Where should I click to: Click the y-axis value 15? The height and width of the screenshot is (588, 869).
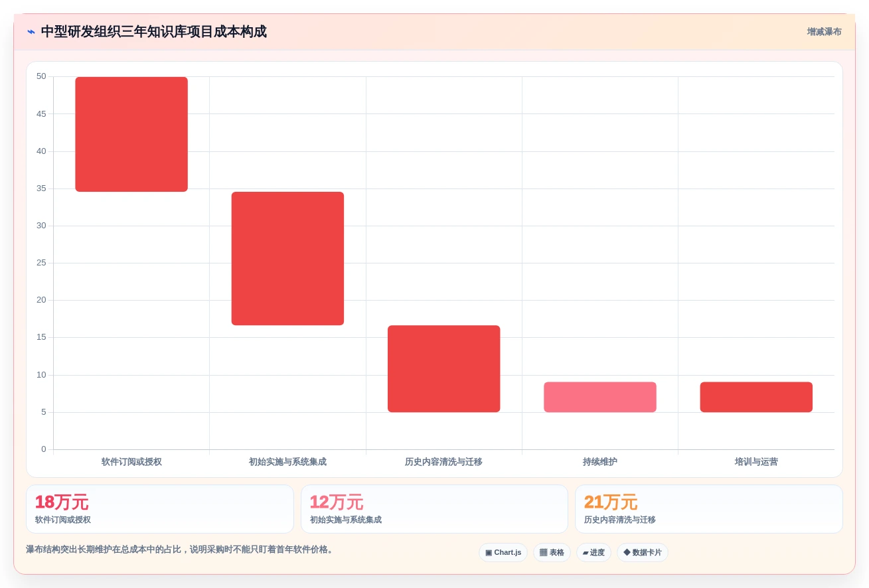click(x=41, y=337)
